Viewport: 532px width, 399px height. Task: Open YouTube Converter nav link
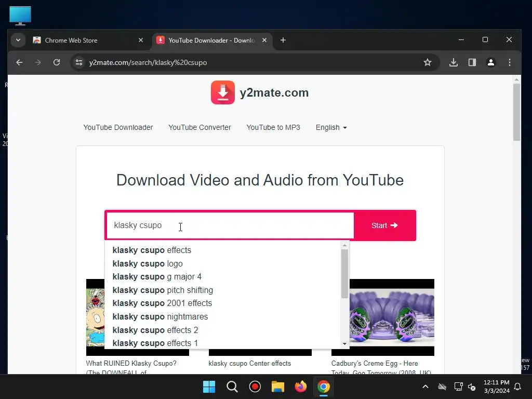[199, 128]
